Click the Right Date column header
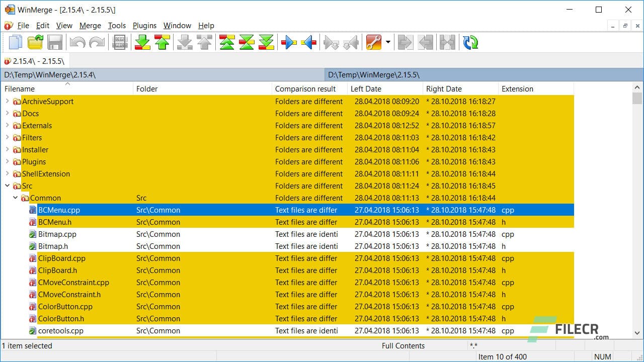Viewport: 644px width, 362px height. point(444,88)
